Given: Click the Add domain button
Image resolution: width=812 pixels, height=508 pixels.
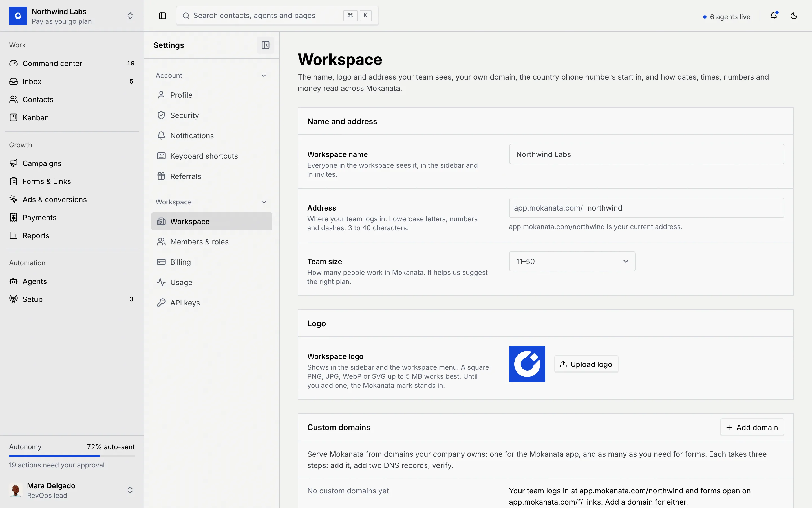Looking at the screenshot, I should pos(752,427).
